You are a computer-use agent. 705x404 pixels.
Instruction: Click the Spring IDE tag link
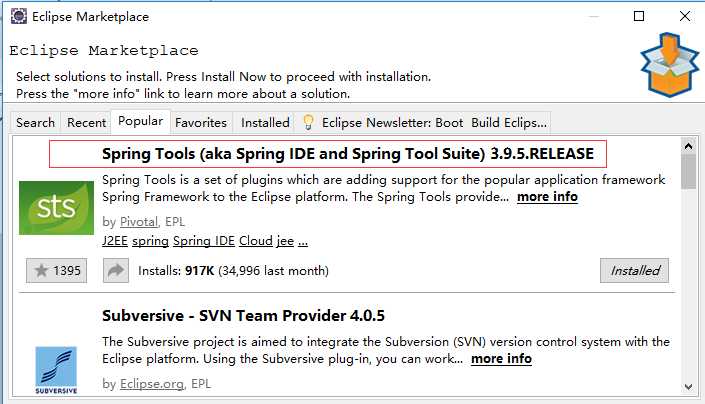pyautogui.click(x=204, y=241)
